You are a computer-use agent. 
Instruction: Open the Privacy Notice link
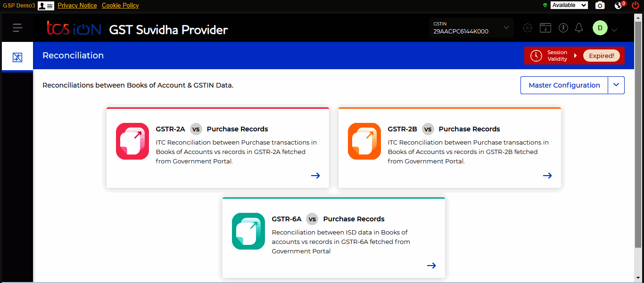(x=77, y=5)
